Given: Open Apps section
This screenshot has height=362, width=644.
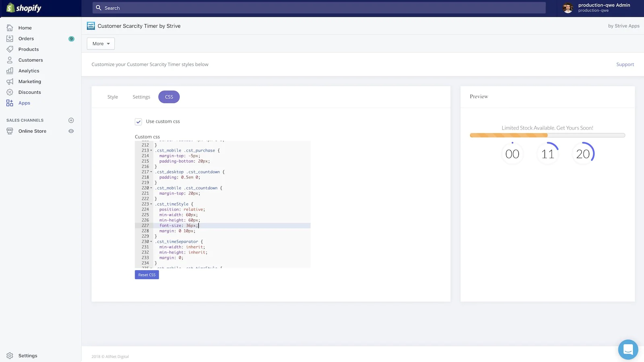Looking at the screenshot, I should click(24, 103).
